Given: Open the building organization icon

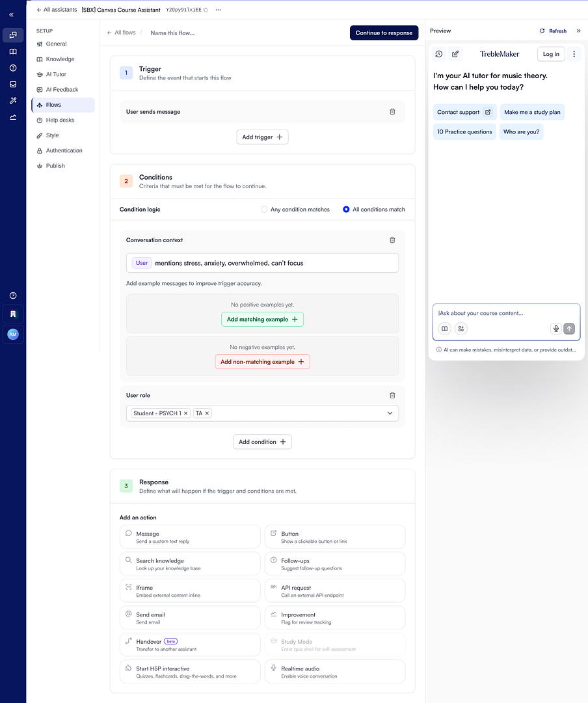Looking at the screenshot, I should pyautogui.click(x=13, y=314).
